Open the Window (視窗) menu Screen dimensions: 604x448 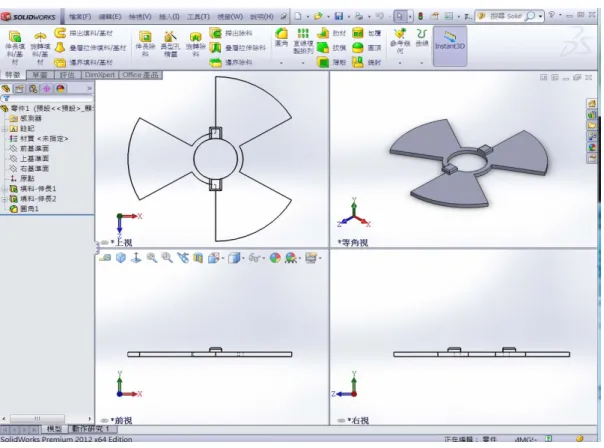[230, 17]
